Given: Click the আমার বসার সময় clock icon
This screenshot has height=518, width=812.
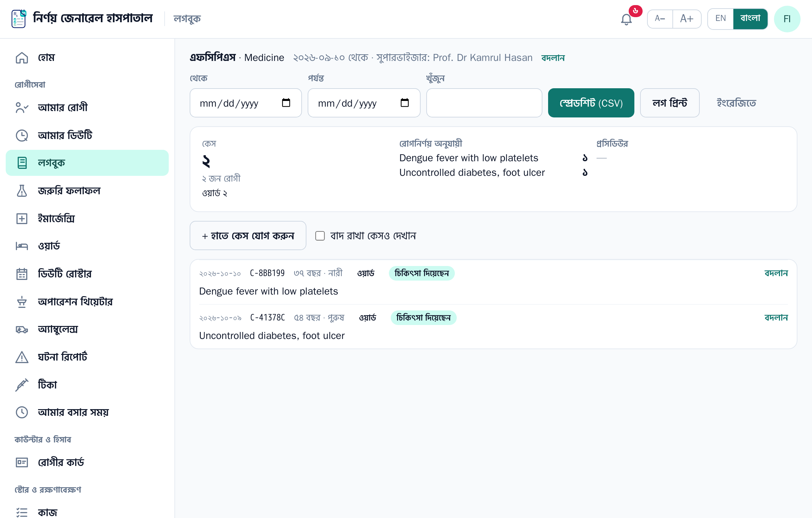Looking at the screenshot, I should (22, 412).
